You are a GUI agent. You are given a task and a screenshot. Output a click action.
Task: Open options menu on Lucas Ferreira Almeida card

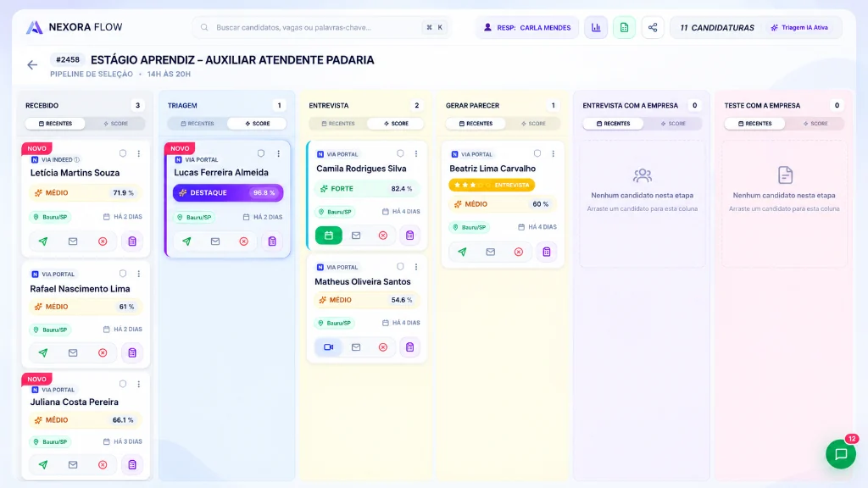coord(278,153)
